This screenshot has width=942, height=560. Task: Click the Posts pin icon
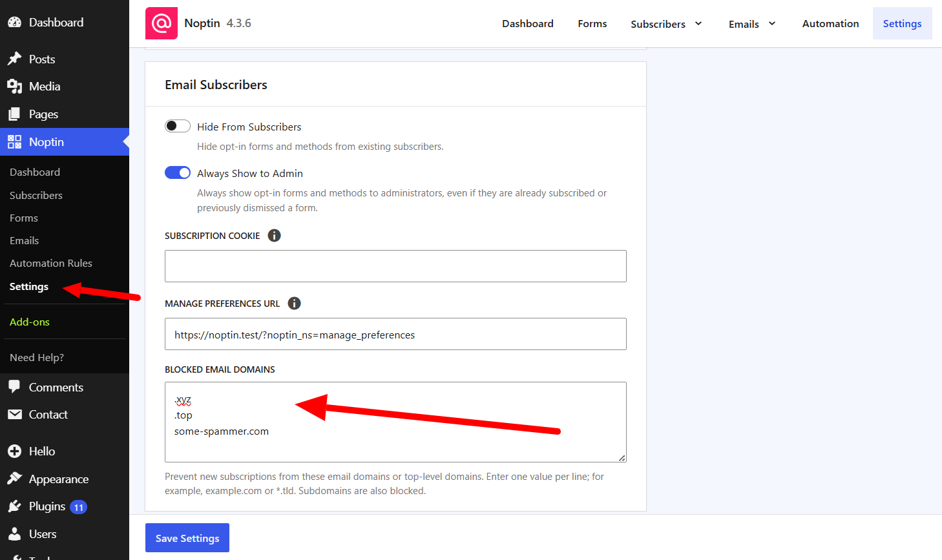coord(14,59)
